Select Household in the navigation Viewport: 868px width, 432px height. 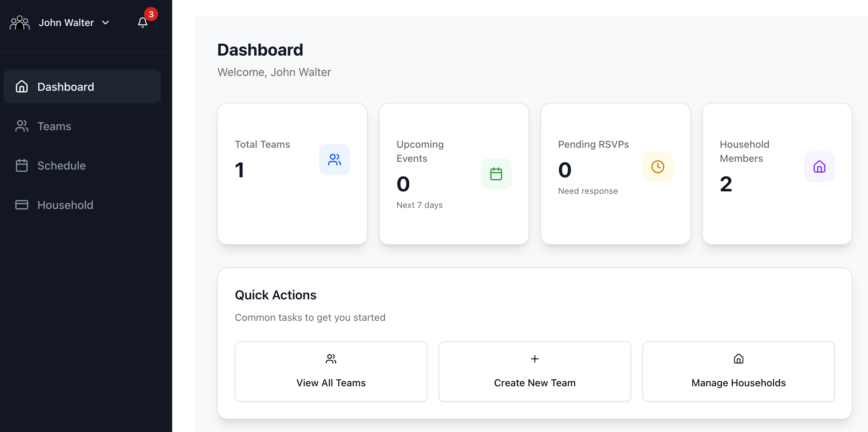65,205
